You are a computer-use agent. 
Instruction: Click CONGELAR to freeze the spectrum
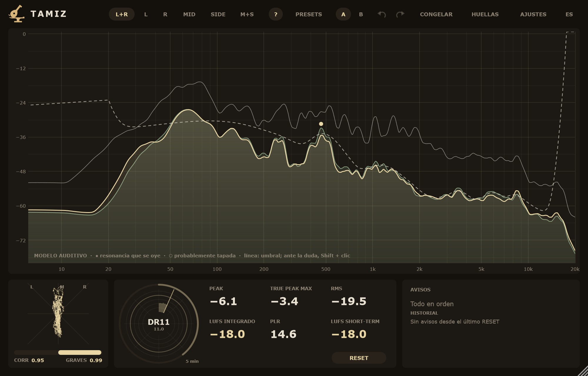click(436, 14)
